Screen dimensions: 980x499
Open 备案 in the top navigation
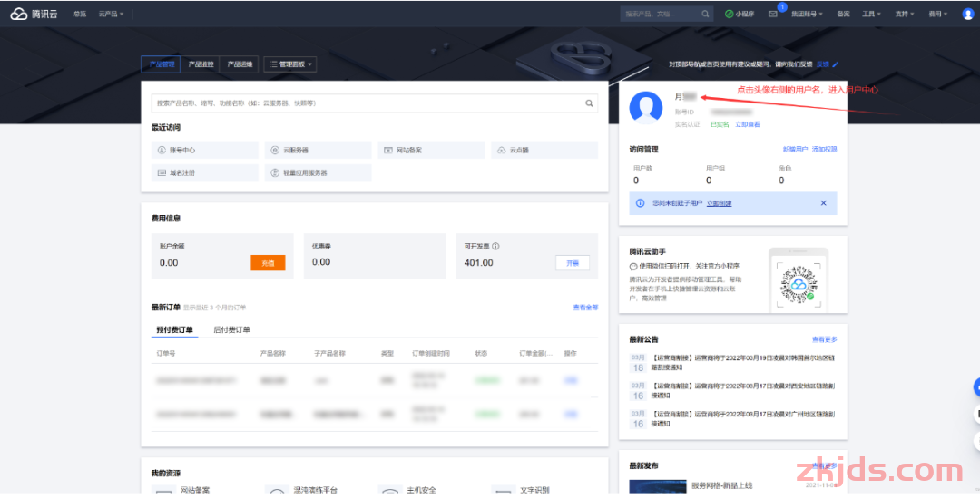[843, 14]
